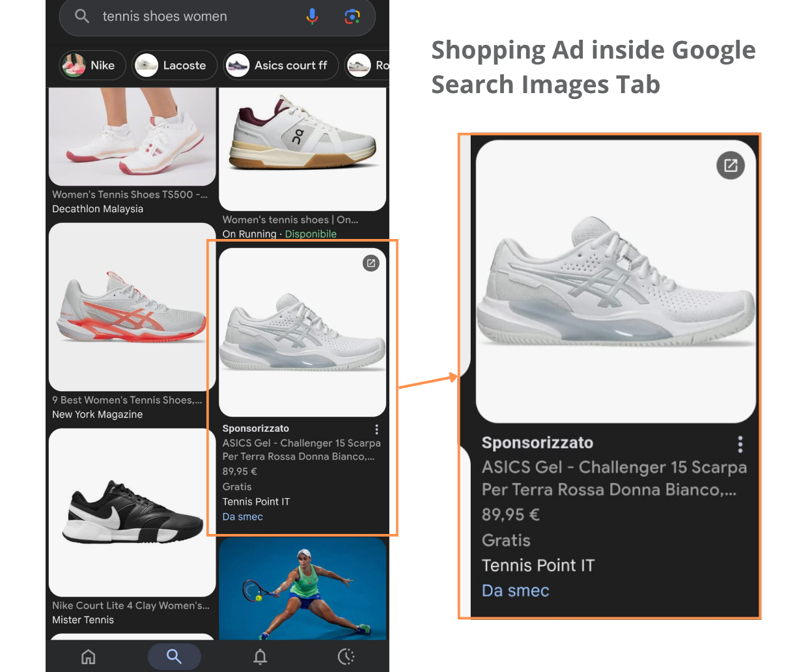Open the orange Asics shoe image from New York Magazine
The height and width of the screenshot is (672, 810).
132,307
